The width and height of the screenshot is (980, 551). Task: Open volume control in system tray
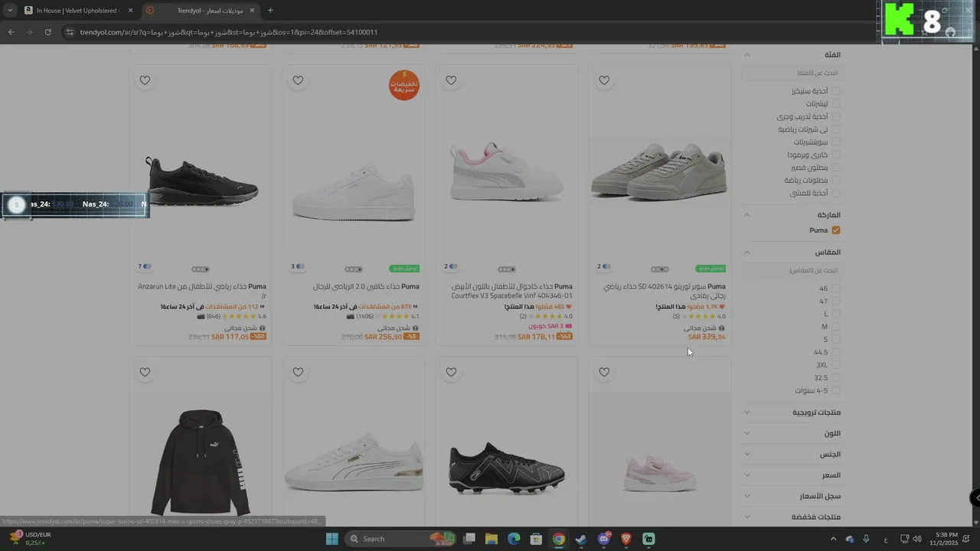point(917,539)
